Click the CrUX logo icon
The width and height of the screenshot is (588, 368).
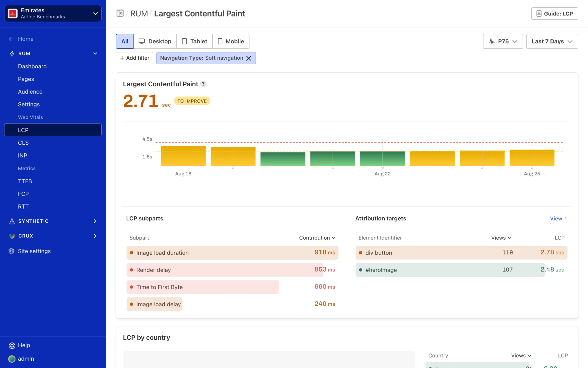tap(12, 236)
